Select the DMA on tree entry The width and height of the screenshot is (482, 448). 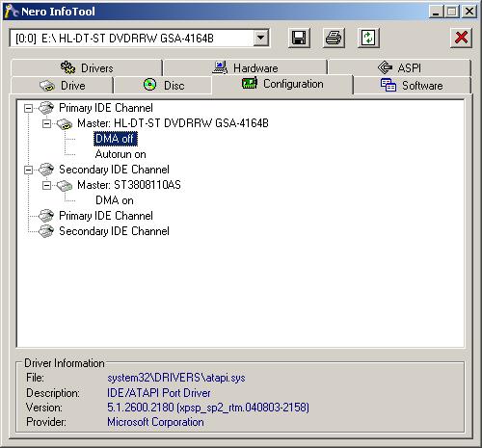coord(115,200)
